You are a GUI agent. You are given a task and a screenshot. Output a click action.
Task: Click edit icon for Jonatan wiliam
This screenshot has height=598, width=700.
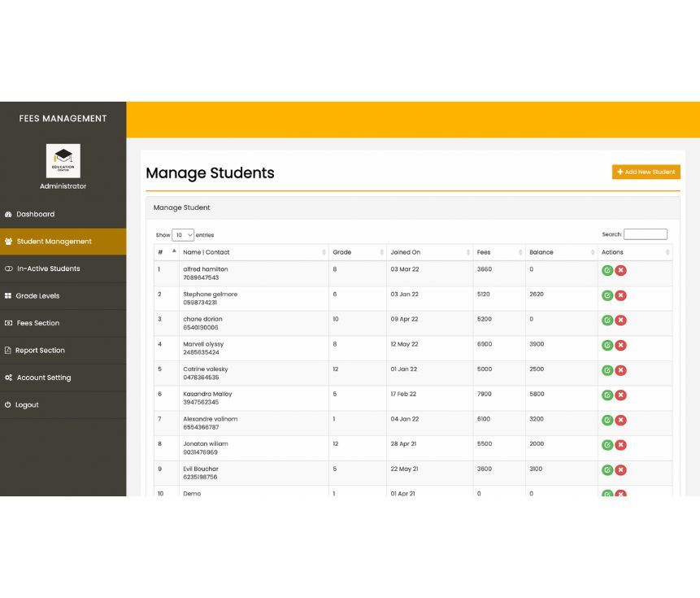click(607, 445)
